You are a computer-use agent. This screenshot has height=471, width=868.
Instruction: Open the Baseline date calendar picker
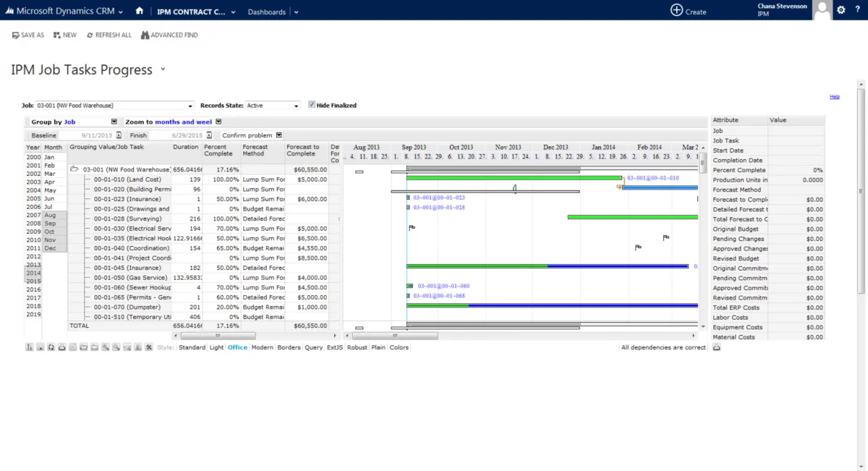click(119, 135)
